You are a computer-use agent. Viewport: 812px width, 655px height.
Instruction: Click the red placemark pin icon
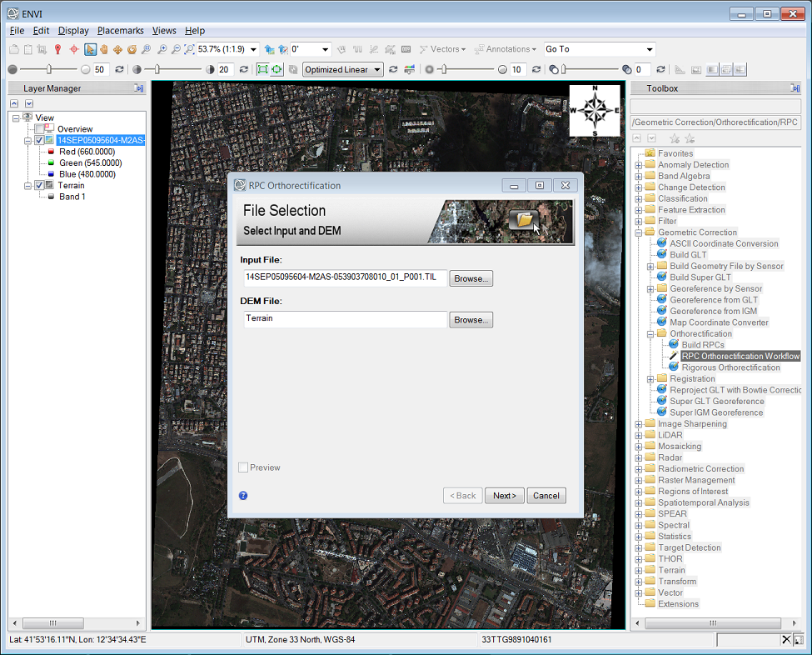58,50
